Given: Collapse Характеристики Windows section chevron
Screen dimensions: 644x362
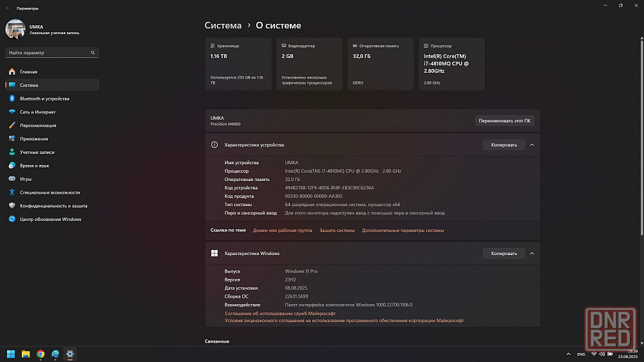Looking at the screenshot, I should pos(532,254).
